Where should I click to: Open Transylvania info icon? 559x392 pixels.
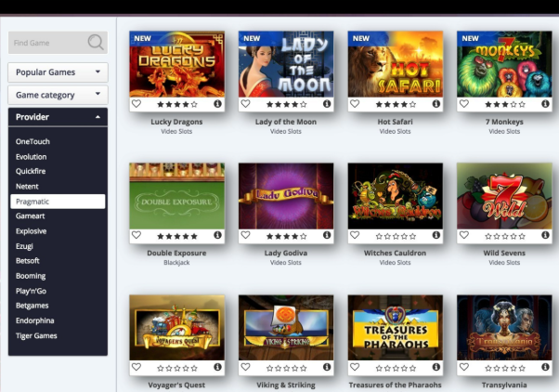click(545, 367)
